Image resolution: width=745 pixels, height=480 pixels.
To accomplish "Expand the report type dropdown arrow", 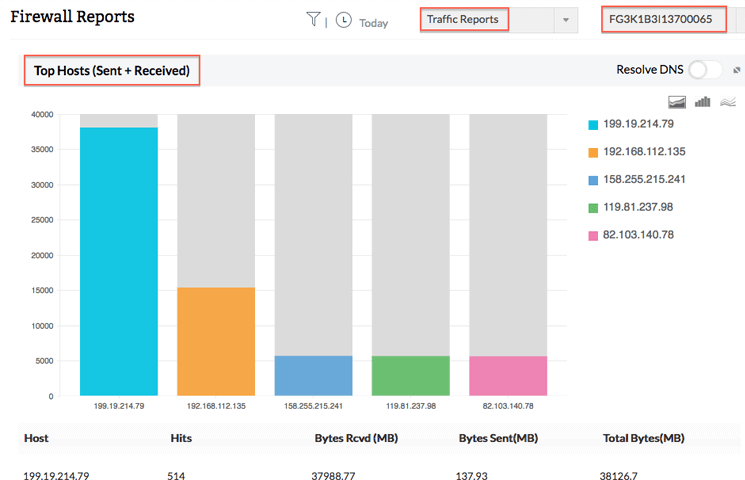I will 566,20.
